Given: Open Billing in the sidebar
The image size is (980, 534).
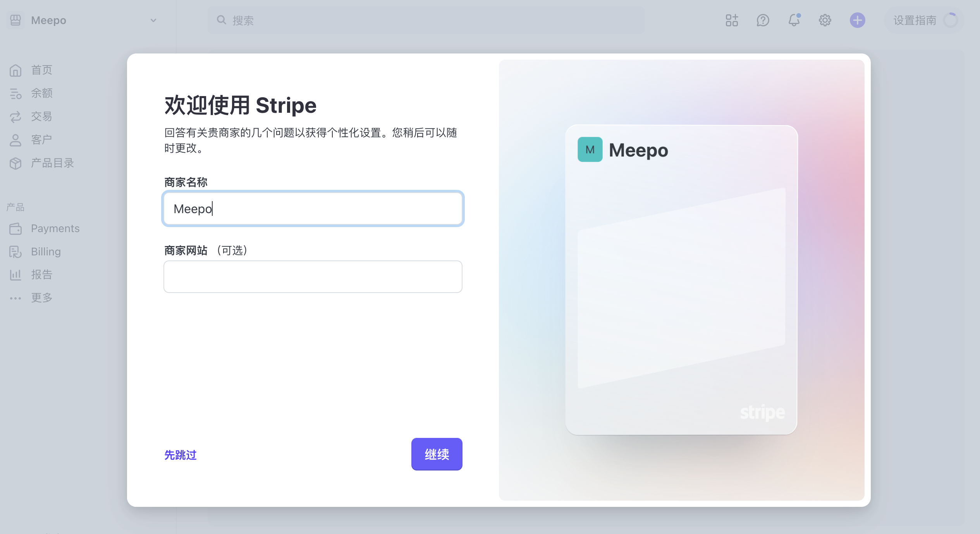Looking at the screenshot, I should coord(46,252).
